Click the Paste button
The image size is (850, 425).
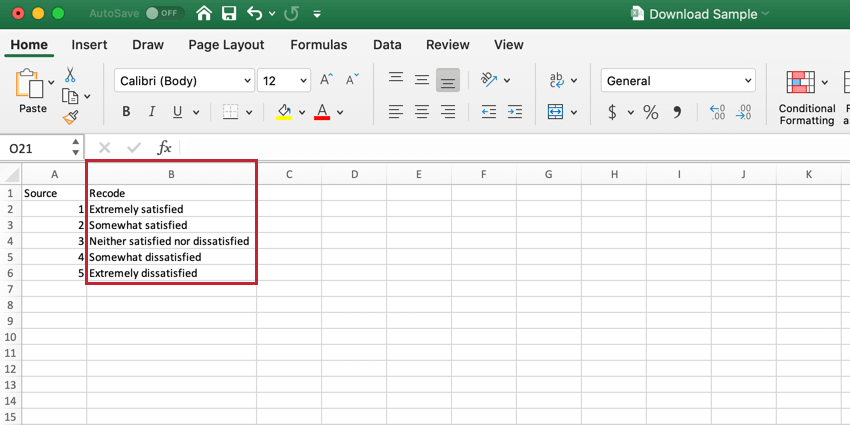(x=33, y=91)
